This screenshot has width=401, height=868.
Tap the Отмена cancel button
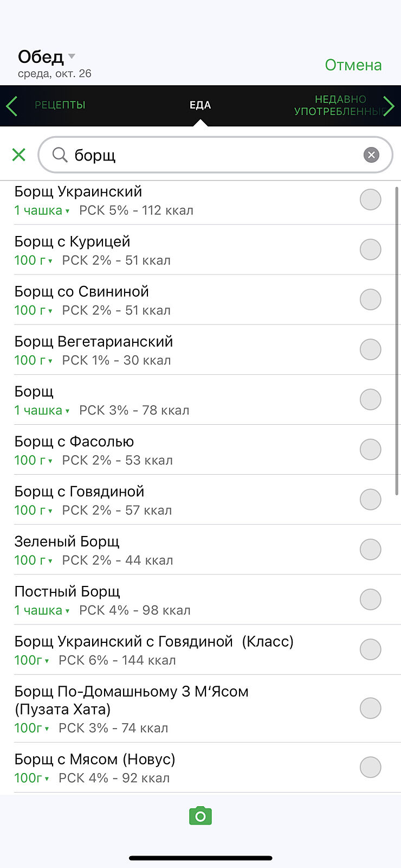pos(353,65)
